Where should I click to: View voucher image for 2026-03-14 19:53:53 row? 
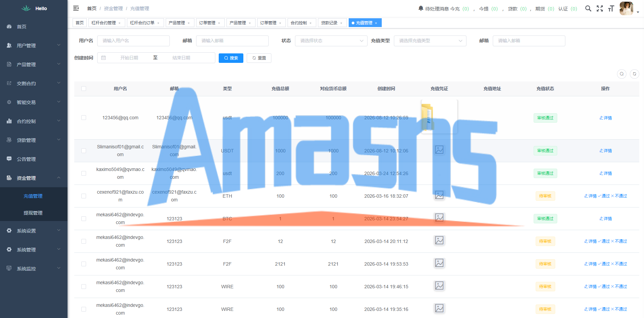(439, 263)
